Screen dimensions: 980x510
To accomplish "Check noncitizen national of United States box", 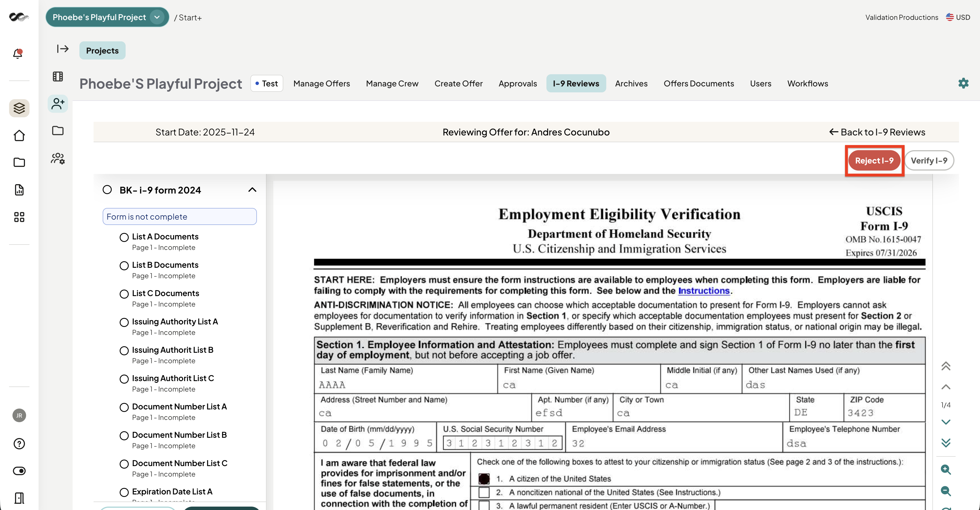I will click(x=484, y=492).
